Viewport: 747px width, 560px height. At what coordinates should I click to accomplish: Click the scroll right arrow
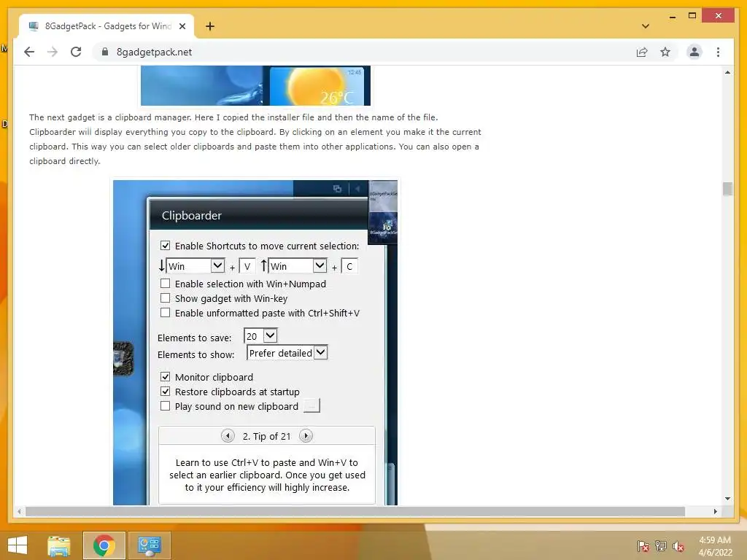pyautogui.click(x=715, y=511)
